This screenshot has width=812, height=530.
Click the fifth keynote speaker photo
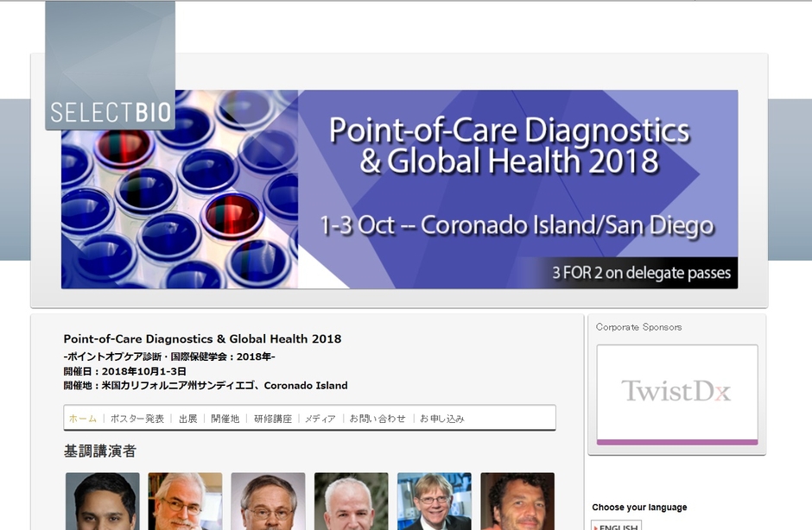[434, 502]
